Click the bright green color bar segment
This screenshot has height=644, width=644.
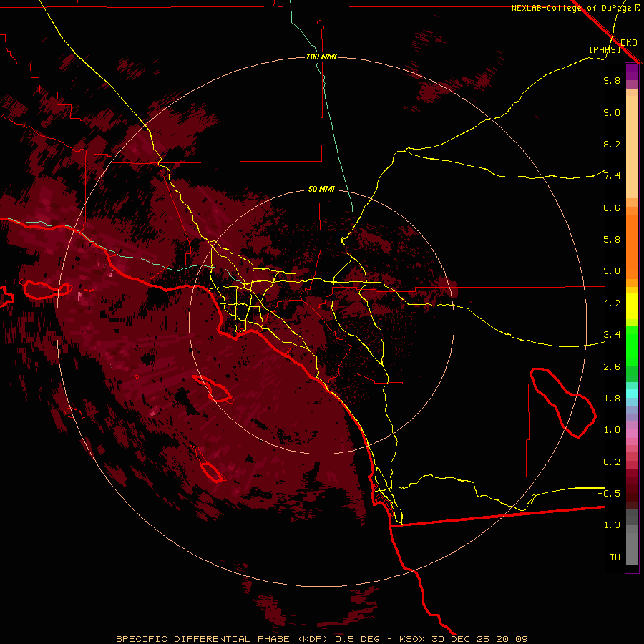pyautogui.click(x=632, y=346)
